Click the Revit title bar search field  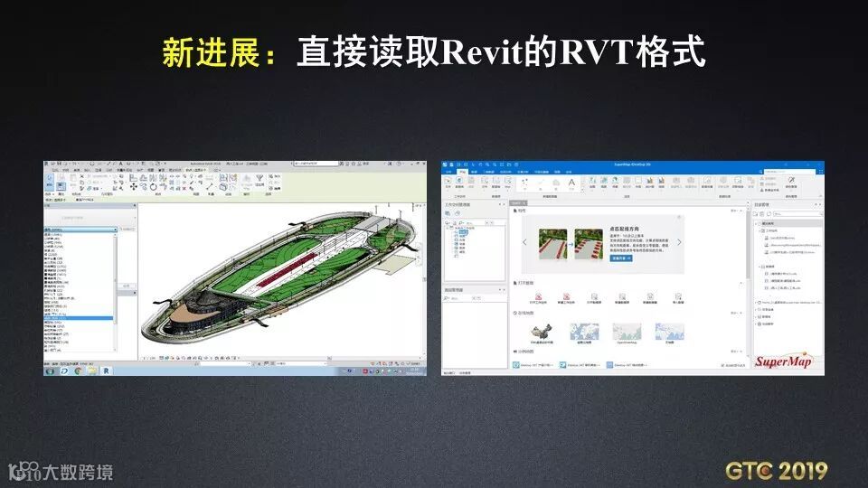click(316, 164)
